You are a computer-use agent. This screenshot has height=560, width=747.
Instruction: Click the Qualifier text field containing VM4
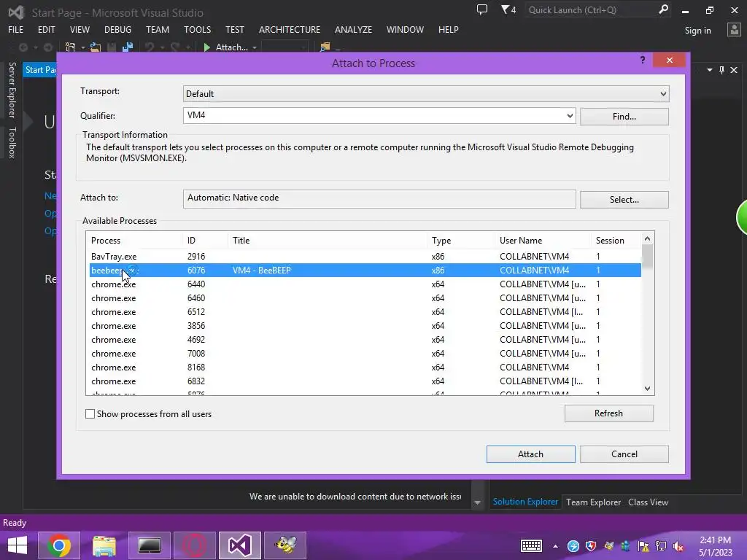click(374, 115)
